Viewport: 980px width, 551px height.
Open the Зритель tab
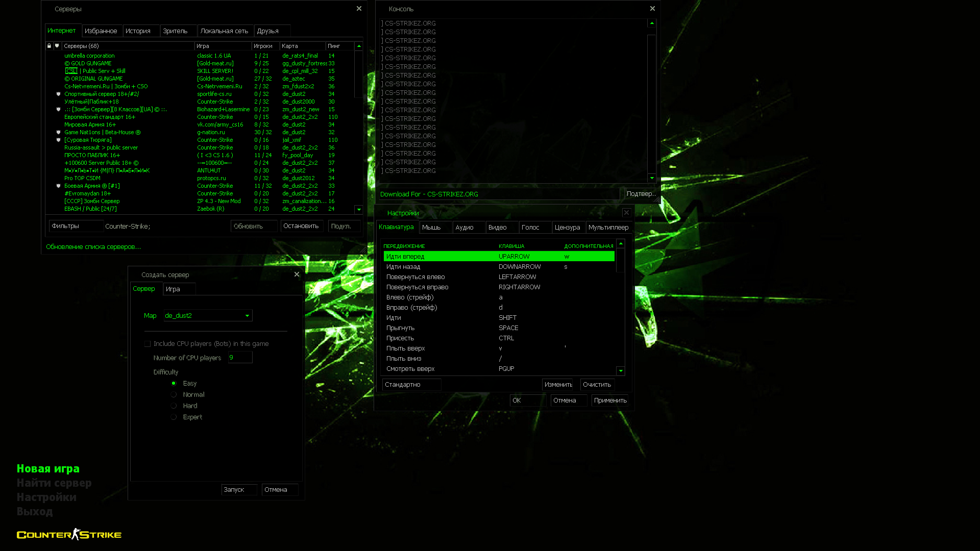[x=179, y=31]
